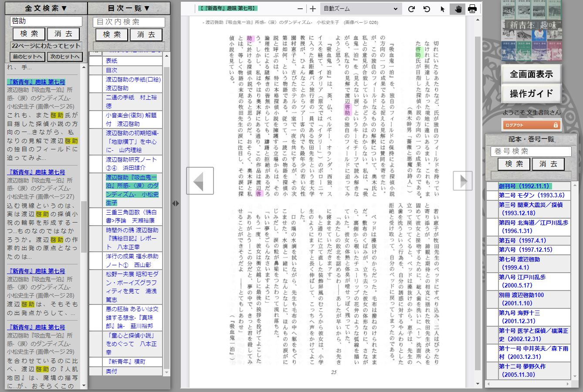The image size is (583, 392).
Task: Click the orange ログアウト button
Action: [x=531, y=124]
